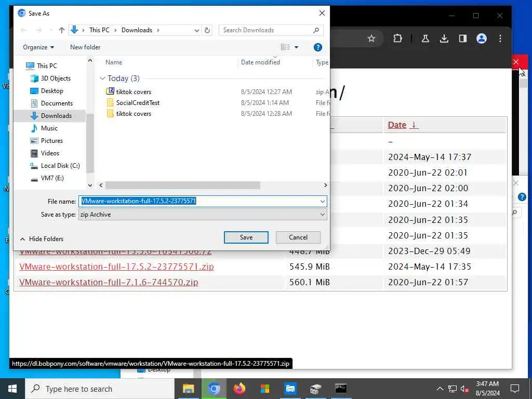Screen dimensions: 532x399
Task: Select Local Disk (C:) in navigation pane
Action: coord(60,166)
